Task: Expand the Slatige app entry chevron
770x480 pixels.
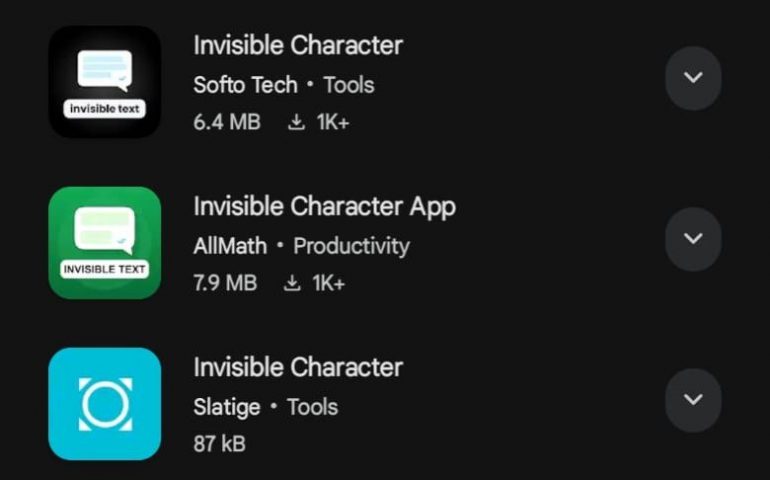Action: tap(693, 400)
